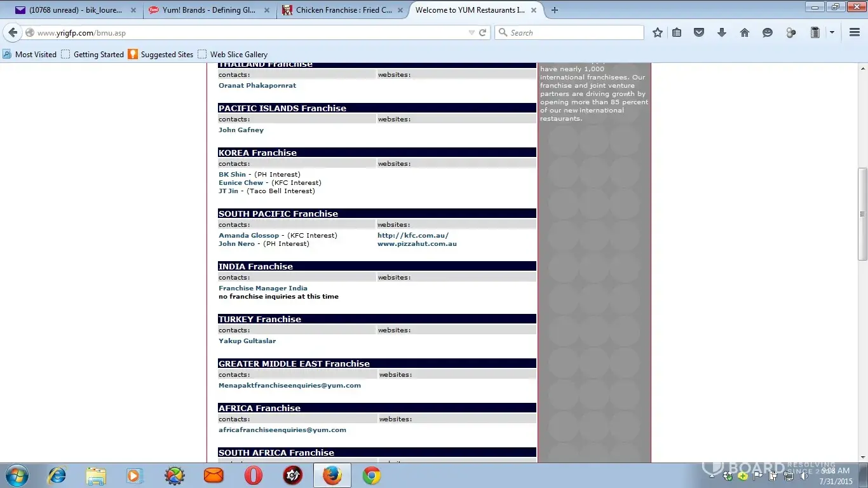Open Windows Explorer folder in taskbar
The width and height of the screenshot is (868, 488).
[97, 475]
